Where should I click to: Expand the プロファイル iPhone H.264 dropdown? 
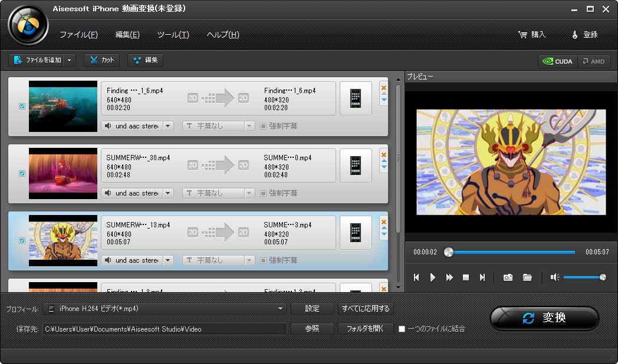click(x=281, y=309)
